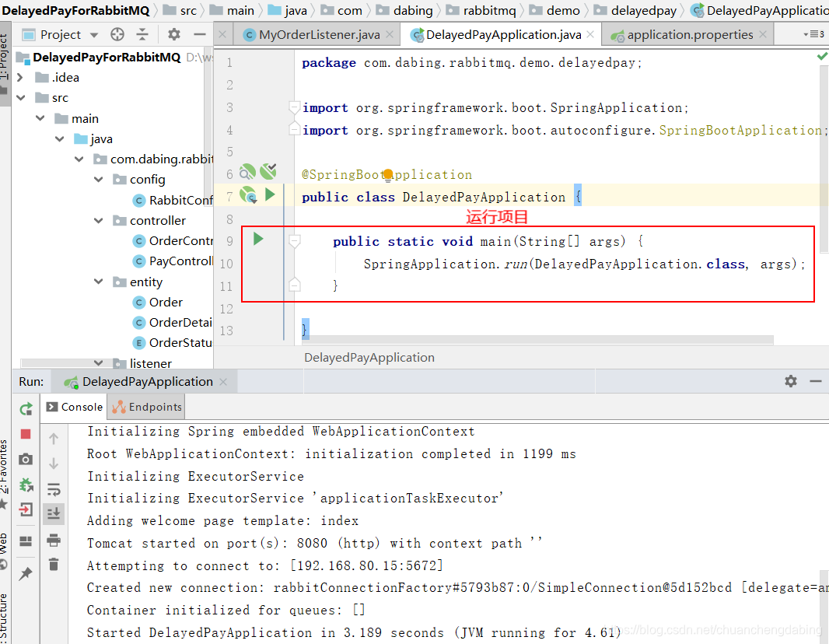
Task: Click the DelayedPayApplication editor breadcrumb at bottom
Action: (x=369, y=358)
